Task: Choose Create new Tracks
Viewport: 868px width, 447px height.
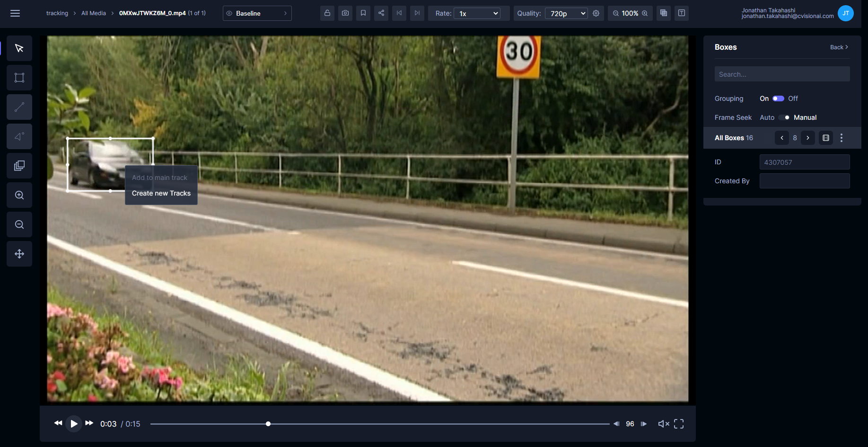Action: pos(161,193)
